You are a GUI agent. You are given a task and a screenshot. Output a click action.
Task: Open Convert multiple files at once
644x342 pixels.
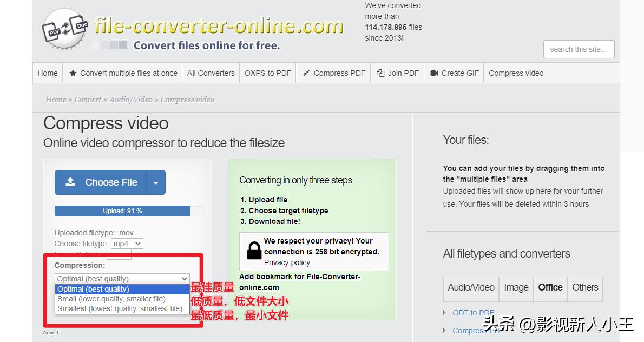pyautogui.click(x=123, y=73)
